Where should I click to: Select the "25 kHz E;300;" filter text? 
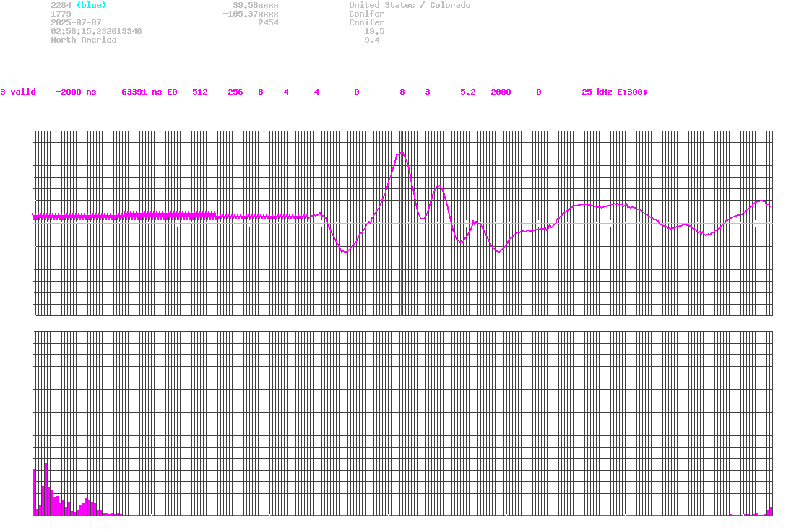[x=615, y=92]
